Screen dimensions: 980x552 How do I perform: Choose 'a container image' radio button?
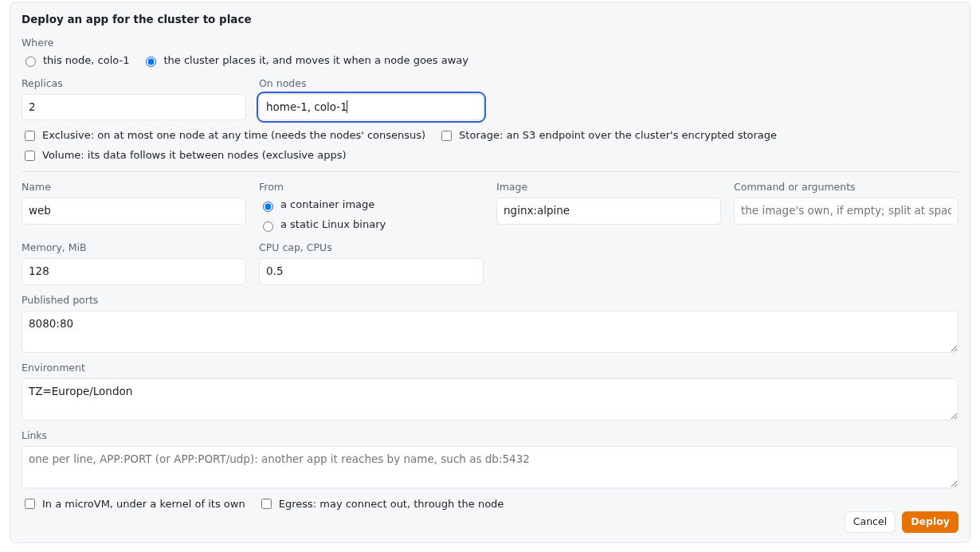268,206
